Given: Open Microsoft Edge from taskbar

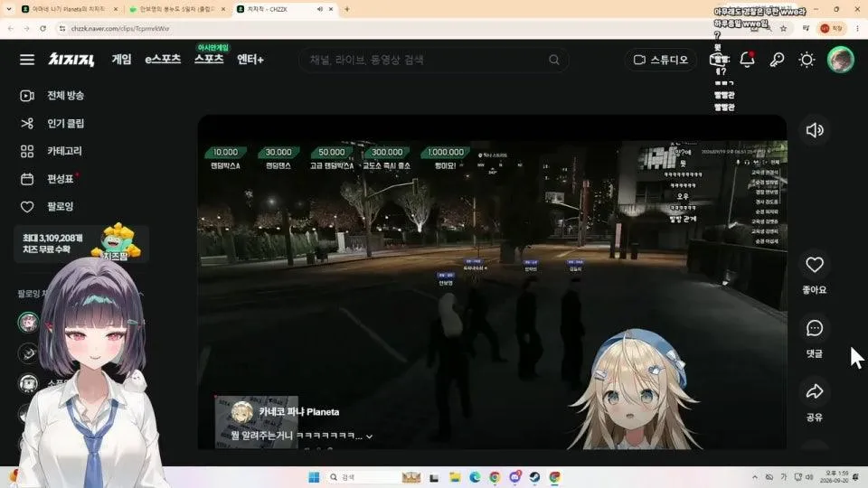Looking at the screenshot, I should pyautogui.click(x=475, y=477).
